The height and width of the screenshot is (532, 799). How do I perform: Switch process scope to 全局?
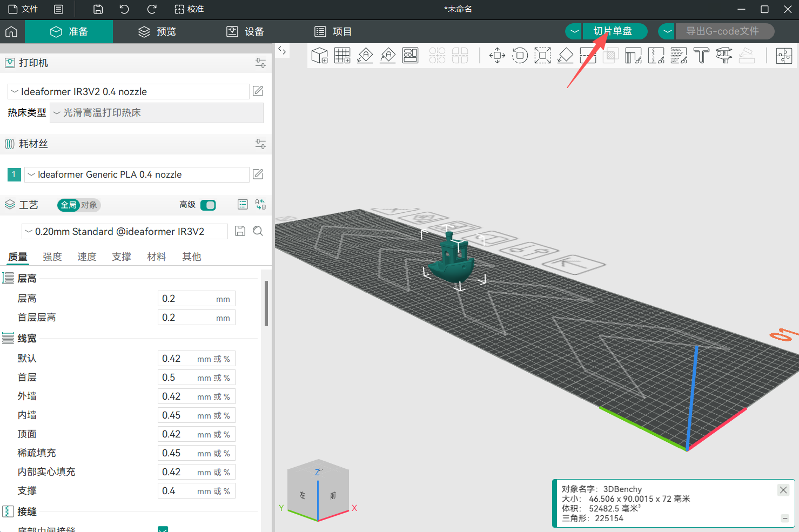[69, 205]
